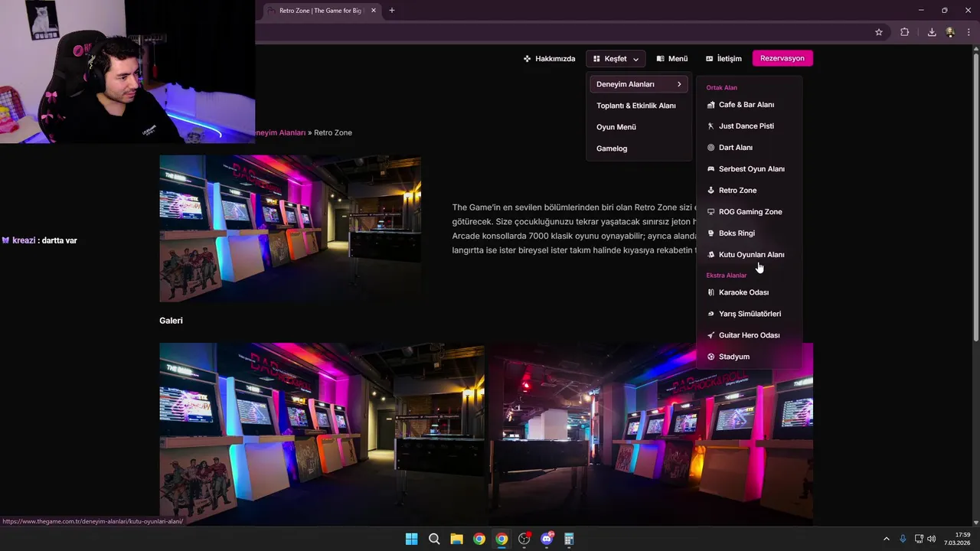Click the Deneyim Alanları breadcrumb link
This screenshot has height=551, width=980.
pyautogui.click(x=280, y=132)
